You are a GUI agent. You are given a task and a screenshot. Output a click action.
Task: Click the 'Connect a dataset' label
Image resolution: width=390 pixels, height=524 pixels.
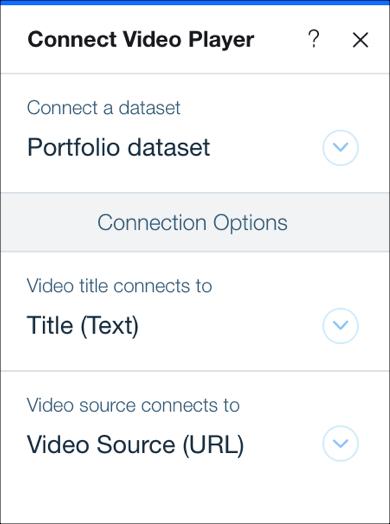(104, 108)
